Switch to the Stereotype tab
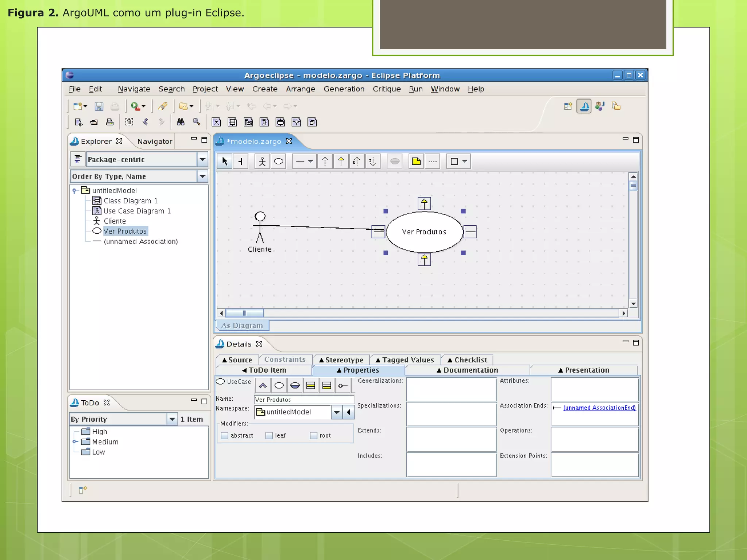The height and width of the screenshot is (560, 747). pyautogui.click(x=341, y=360)
